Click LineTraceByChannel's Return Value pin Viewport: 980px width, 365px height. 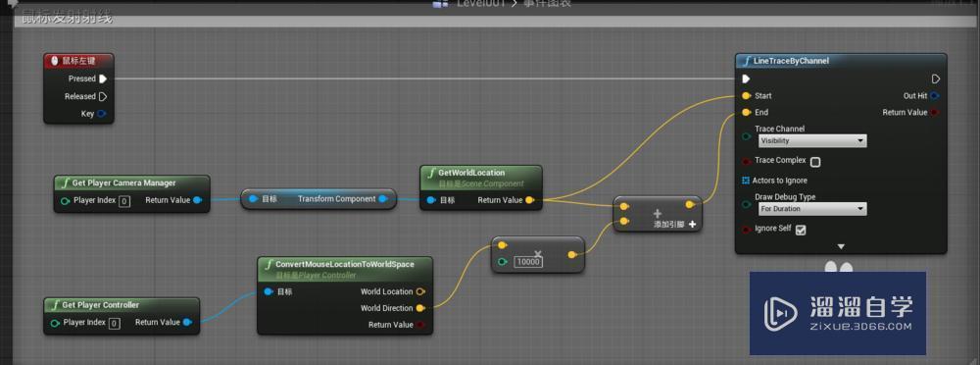934,113
